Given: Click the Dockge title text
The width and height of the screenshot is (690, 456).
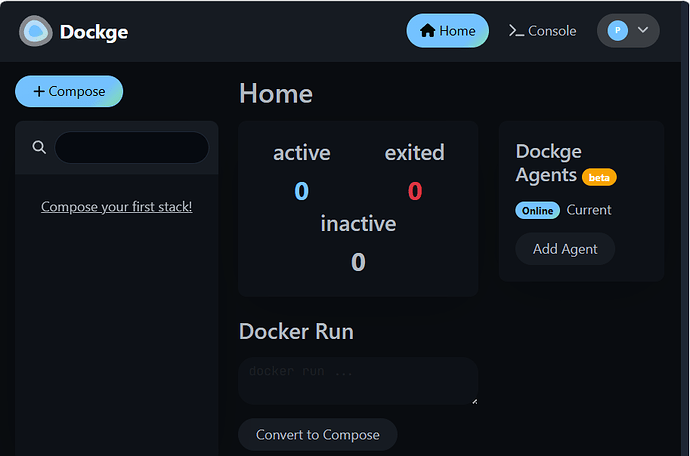Looking at the screenshot, I should tap(94, 32).
